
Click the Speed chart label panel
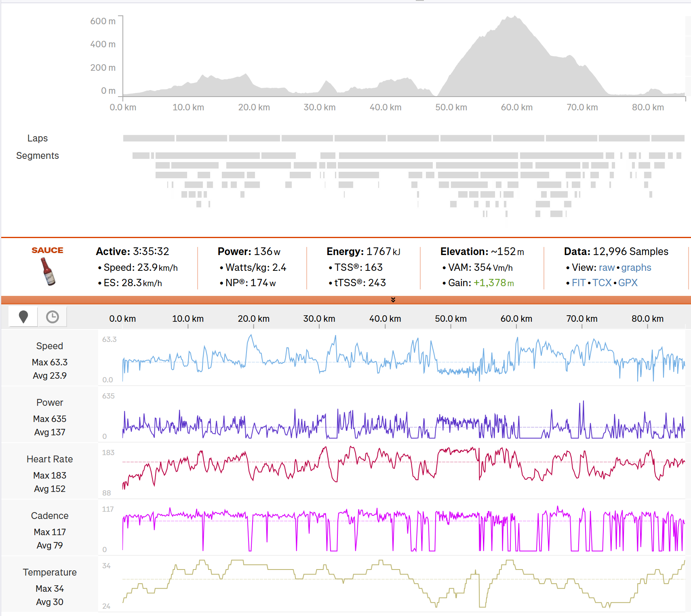[50, 358]
